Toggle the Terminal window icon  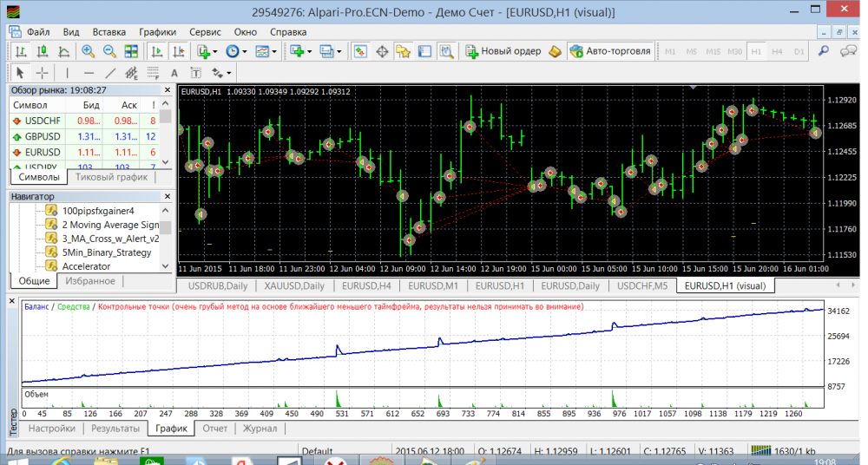click(424, 51)
